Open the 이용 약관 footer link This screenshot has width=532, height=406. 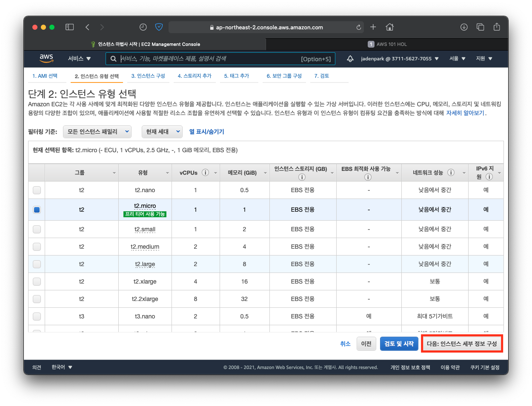450,367
